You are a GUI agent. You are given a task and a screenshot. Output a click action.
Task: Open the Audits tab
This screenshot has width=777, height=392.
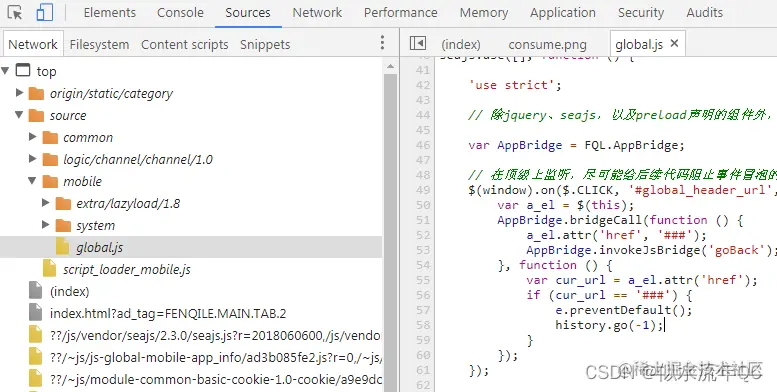tap(704, 12)
